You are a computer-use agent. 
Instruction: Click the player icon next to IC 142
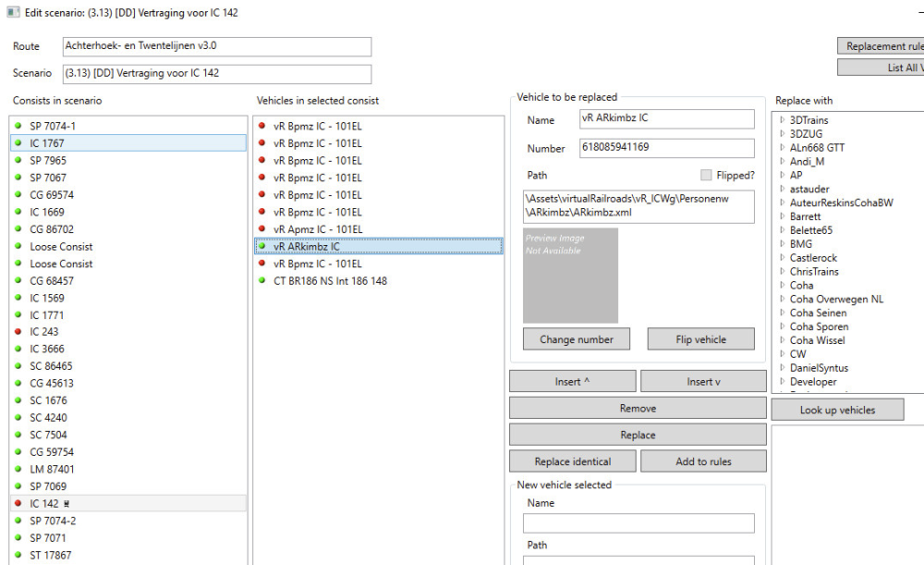pyautogui.click(x=66, y=504)
